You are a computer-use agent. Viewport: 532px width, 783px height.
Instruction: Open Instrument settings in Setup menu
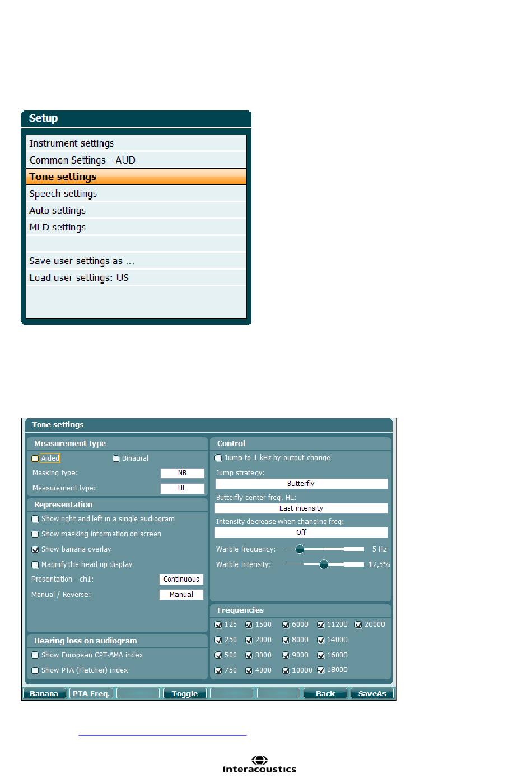point(136,143)
